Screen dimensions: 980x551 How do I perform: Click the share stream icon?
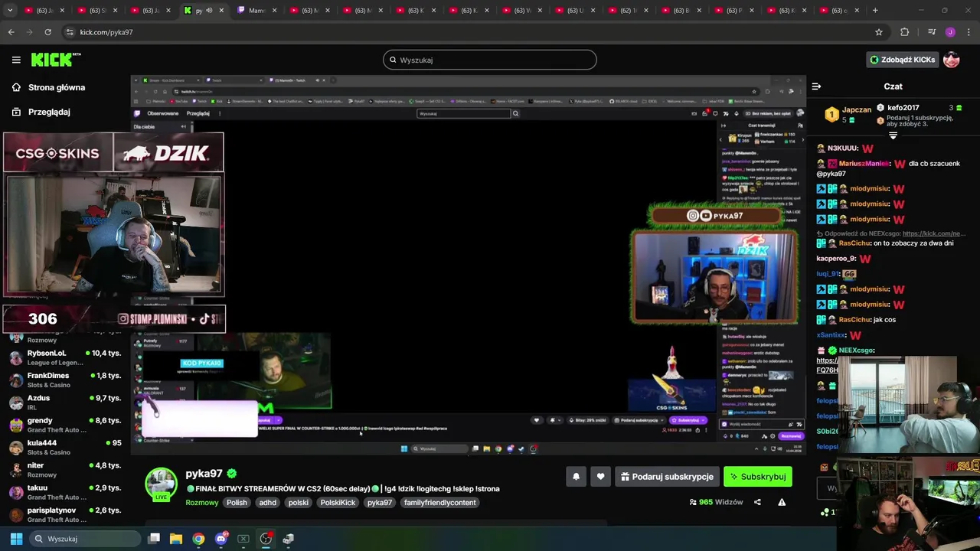click(x=757, y=502)
